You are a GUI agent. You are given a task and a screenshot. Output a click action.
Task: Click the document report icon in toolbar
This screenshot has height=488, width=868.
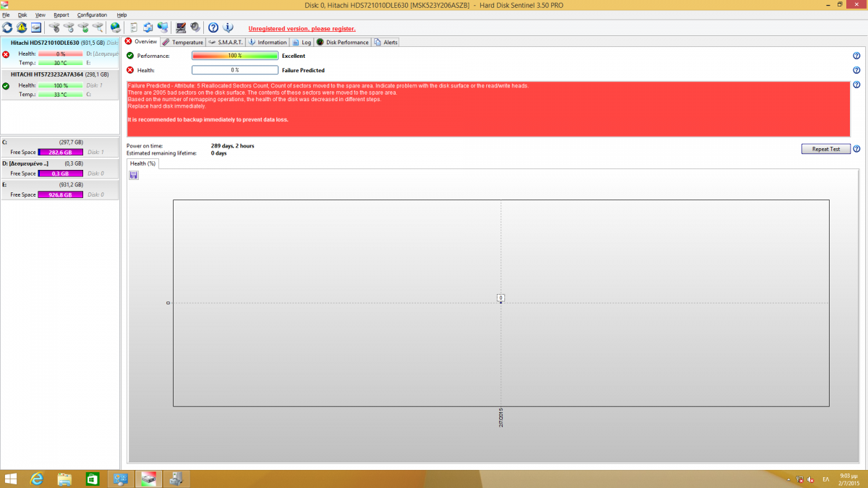click(x=134, y=27)
